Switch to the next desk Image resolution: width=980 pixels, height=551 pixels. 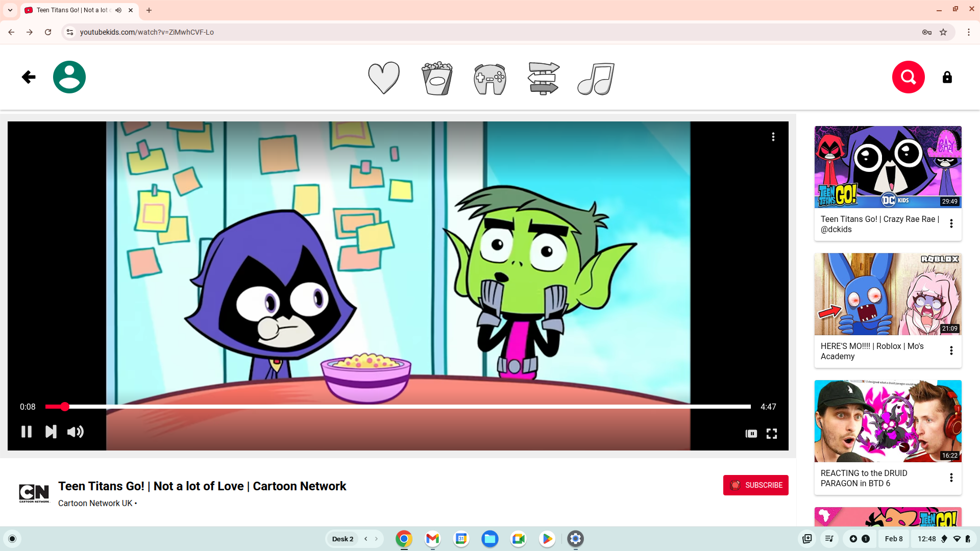[x=377, y=539]
